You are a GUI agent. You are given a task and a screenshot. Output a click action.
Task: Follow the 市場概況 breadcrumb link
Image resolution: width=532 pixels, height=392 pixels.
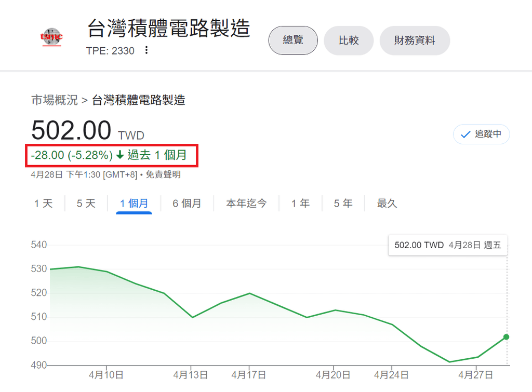pos(55,100)
